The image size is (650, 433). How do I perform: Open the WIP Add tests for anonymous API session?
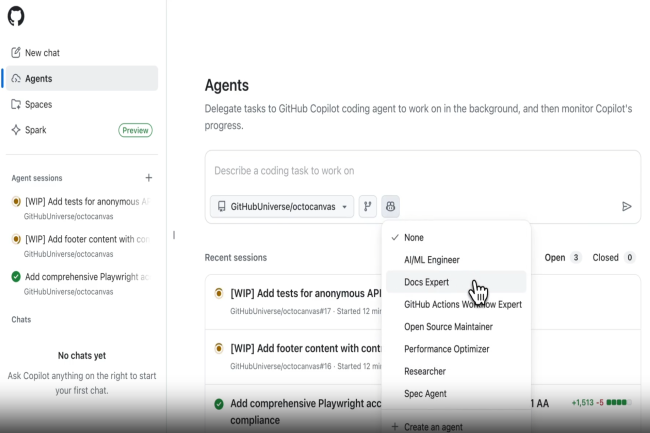(305, 293)
